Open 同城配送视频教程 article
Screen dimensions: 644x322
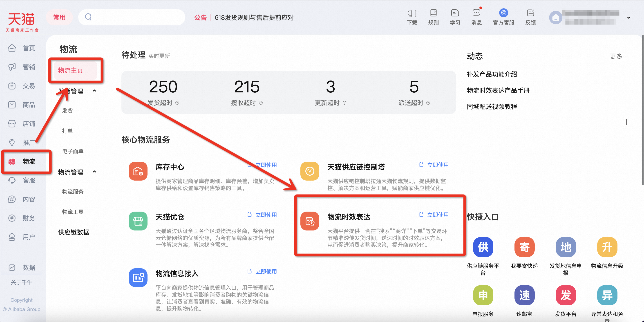coord(492,107)
